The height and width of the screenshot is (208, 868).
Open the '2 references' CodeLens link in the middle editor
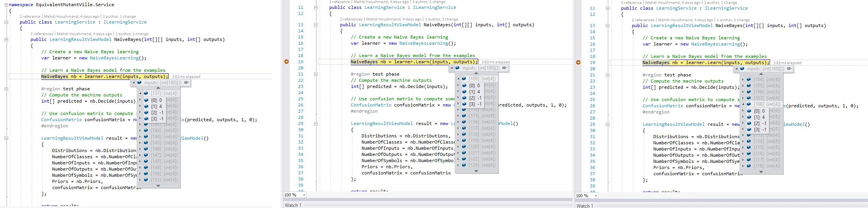[351, 19]
